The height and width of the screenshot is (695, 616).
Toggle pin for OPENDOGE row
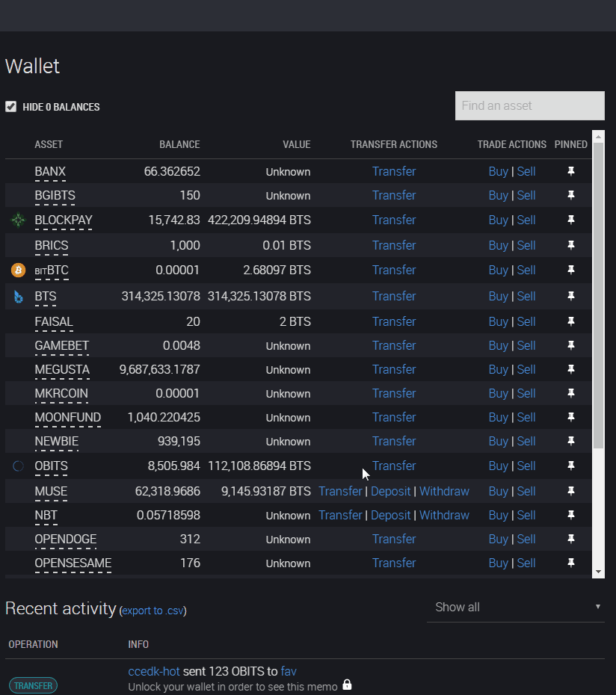[x=571, y=539]
